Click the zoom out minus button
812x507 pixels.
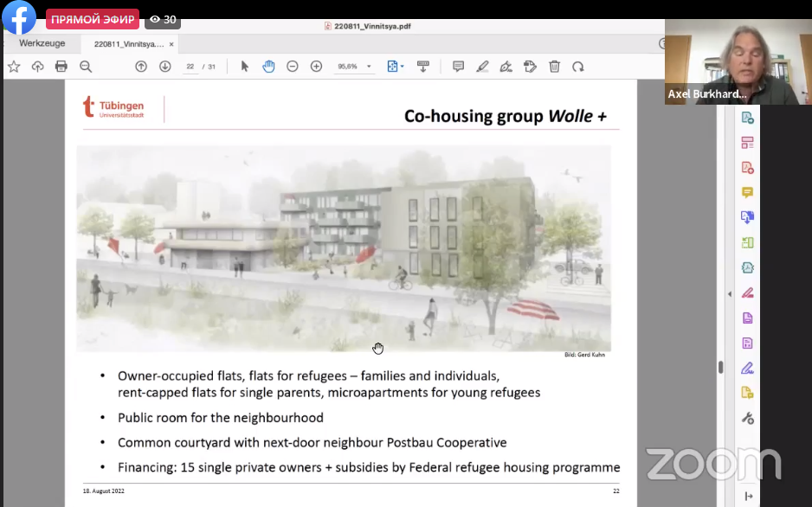coord(293,67)
